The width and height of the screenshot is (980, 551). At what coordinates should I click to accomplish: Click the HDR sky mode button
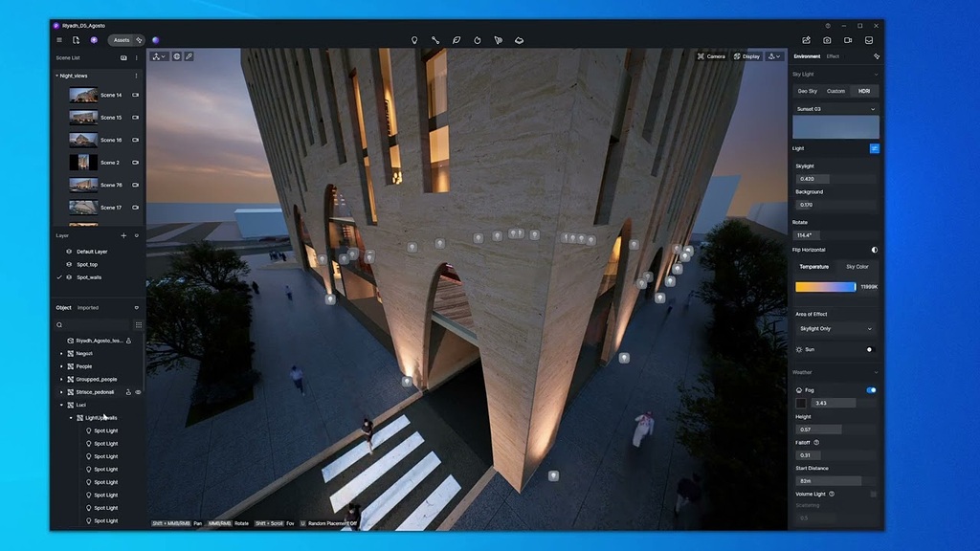coord(866,91)
